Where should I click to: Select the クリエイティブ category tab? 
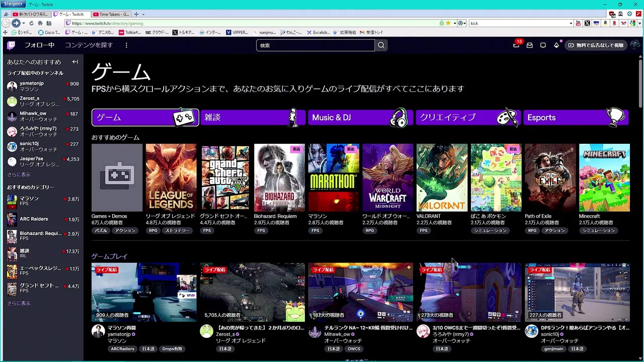coord(468,117)
